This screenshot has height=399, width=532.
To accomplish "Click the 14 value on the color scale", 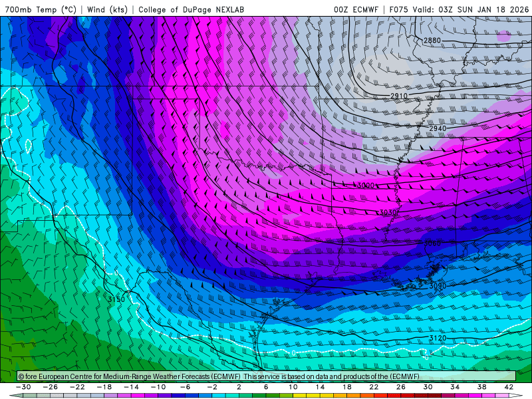I will click(x=320, y=387).
